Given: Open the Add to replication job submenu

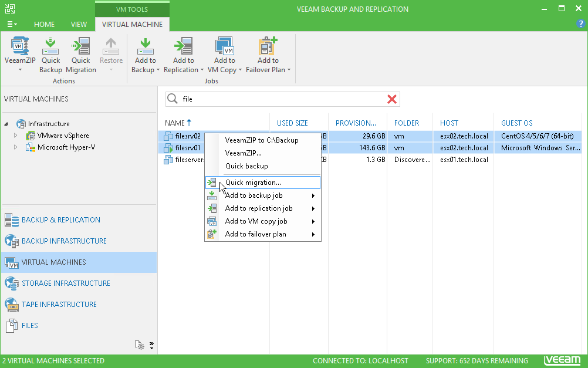Looking at the screenshot, I should 263,208.
